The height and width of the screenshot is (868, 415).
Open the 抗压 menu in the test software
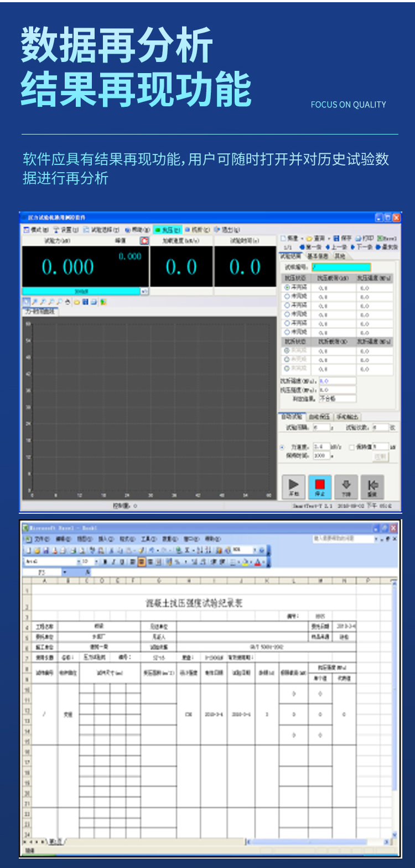(x=168, y=229)
